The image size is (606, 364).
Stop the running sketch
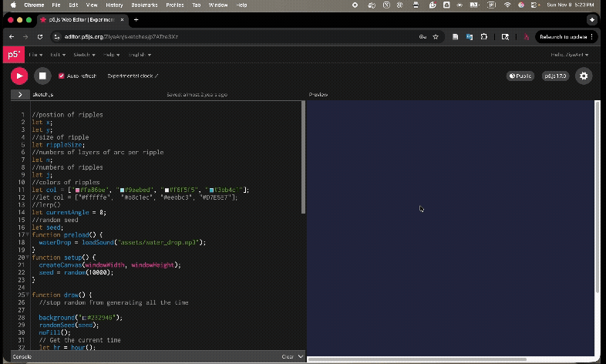click(x=42, y=76)
